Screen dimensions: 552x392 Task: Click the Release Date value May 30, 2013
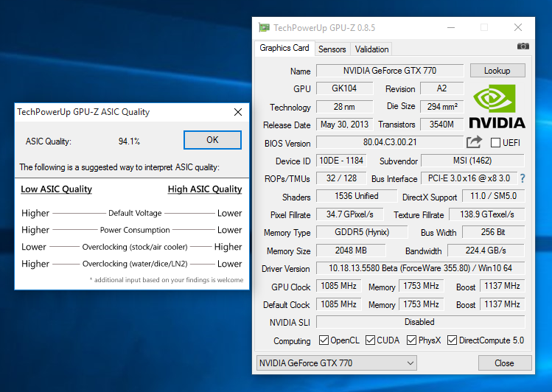[344, 125]
